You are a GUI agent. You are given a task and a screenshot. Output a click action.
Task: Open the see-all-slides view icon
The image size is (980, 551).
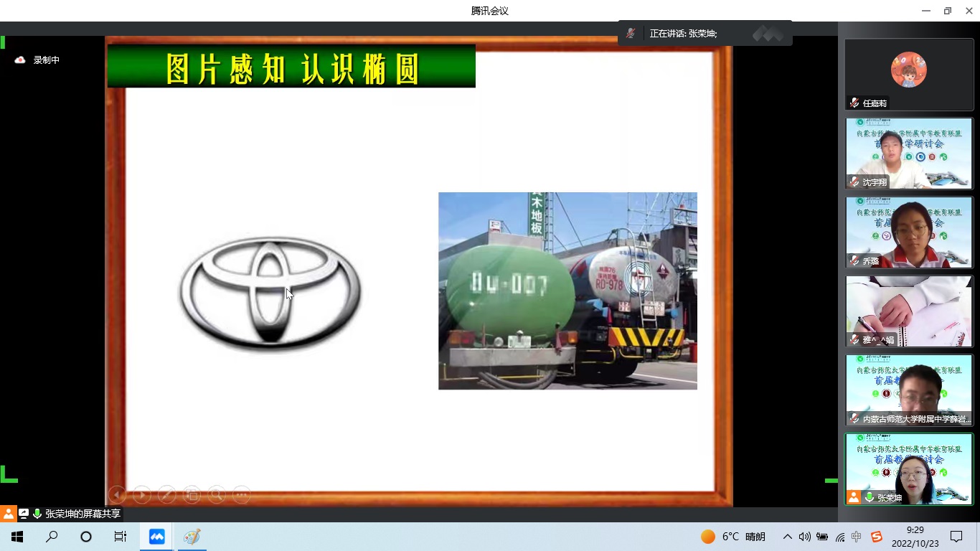pyautogui.click(x=192, y=494)
